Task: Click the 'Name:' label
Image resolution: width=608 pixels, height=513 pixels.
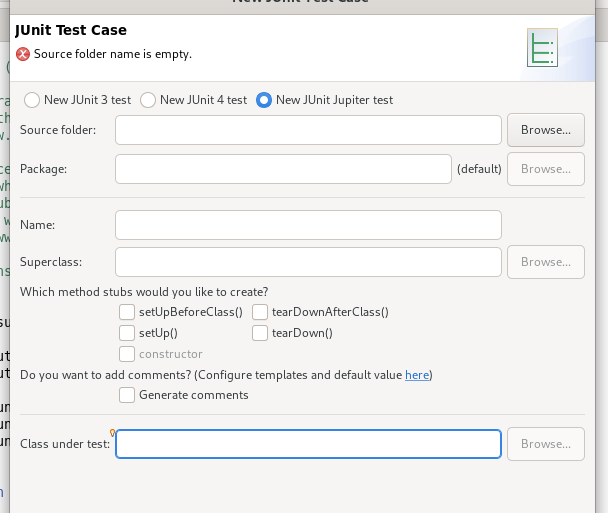Action: [38, 225]
